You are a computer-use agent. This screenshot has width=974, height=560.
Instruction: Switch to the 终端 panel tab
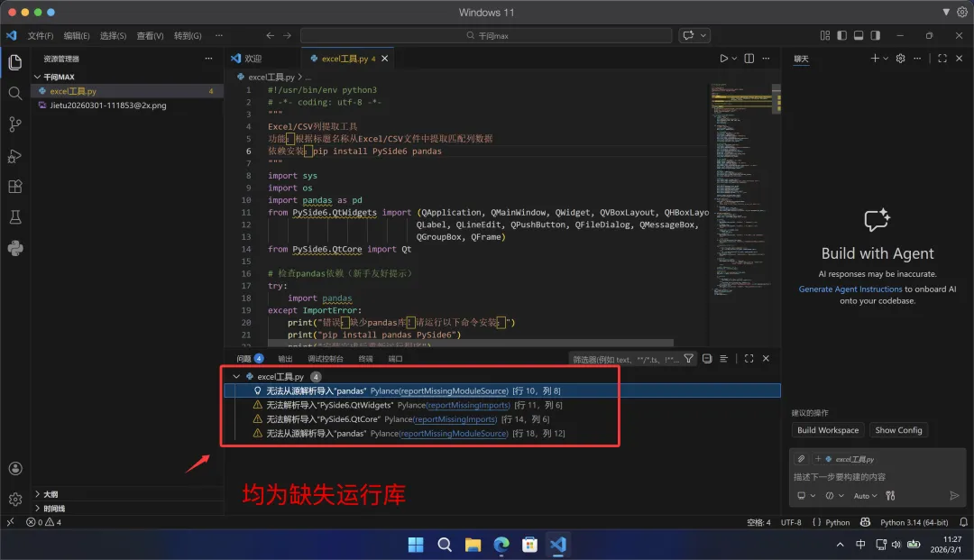click(x=366, y=359)
